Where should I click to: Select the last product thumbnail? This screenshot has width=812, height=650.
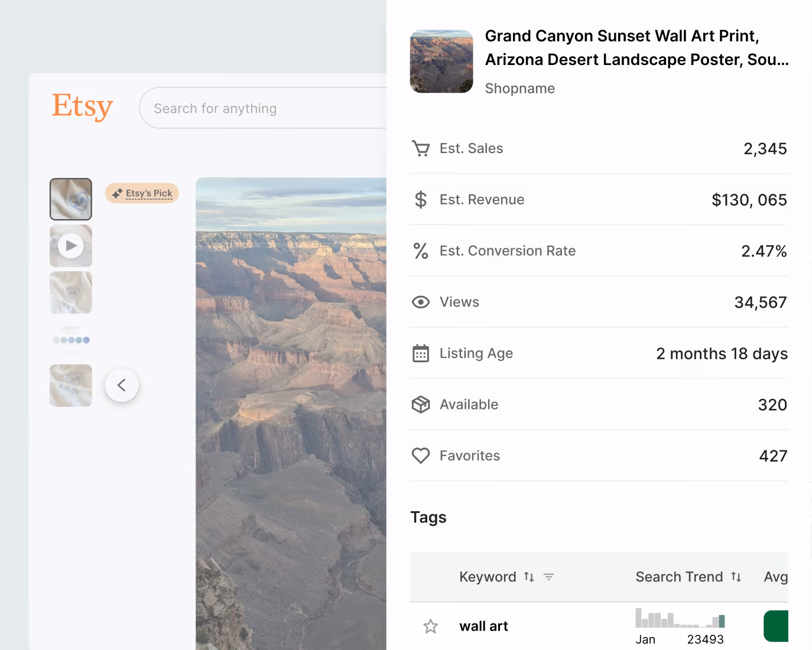point(71,385)
